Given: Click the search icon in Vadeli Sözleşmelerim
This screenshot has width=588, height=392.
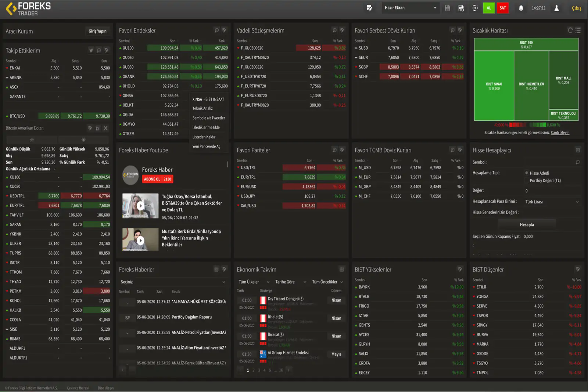Looking at the screenshot, I should pyautogui.click(x=334, y=30).
